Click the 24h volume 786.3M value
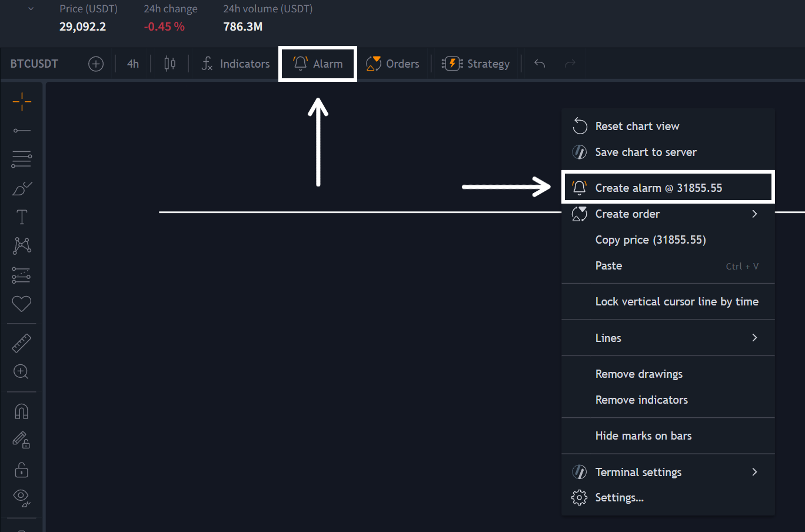The height and width of the screenshot is (532, 805). click(243, 26)
